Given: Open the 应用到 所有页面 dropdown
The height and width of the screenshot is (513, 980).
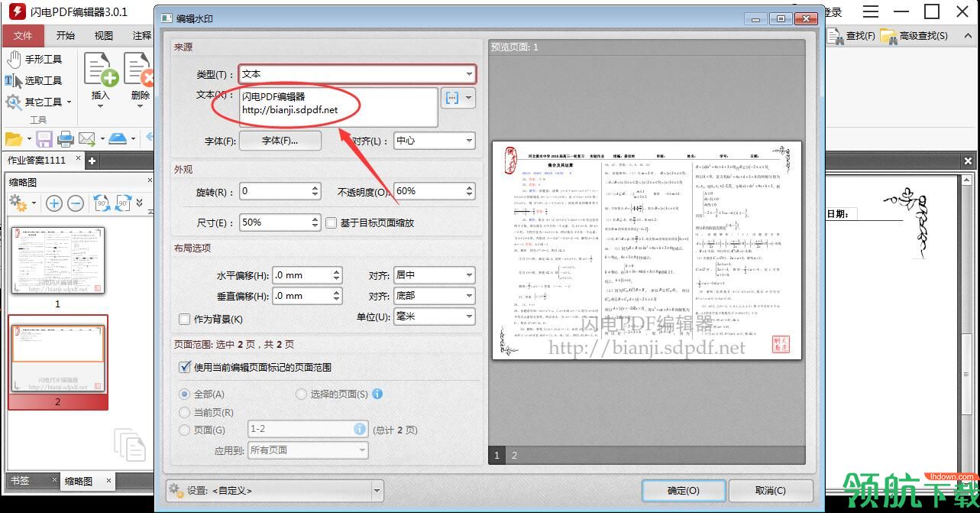Looking at the screenshot, I should point(309,450).
